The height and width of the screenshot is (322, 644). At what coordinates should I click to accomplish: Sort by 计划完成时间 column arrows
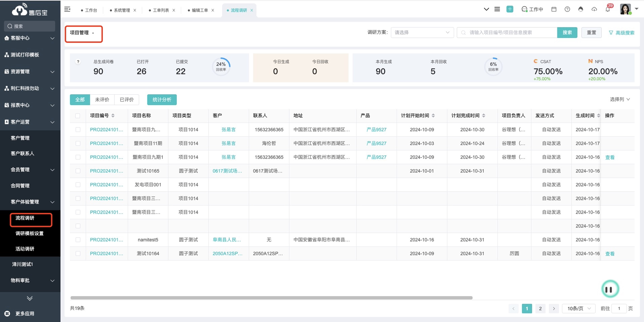484,116
